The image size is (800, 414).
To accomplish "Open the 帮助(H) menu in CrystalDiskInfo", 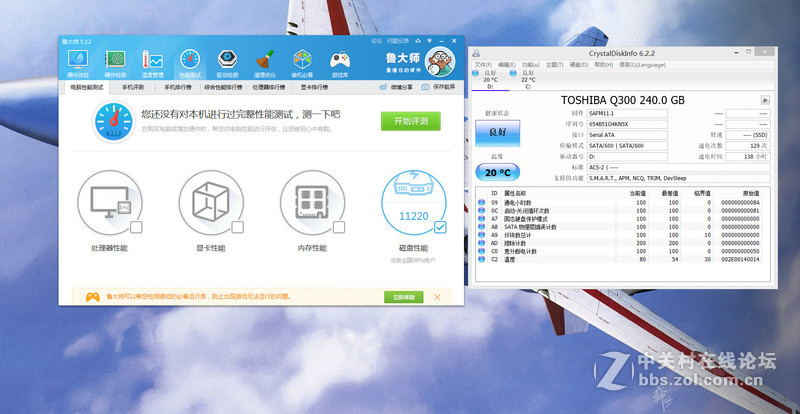I will tap(603, 65).
